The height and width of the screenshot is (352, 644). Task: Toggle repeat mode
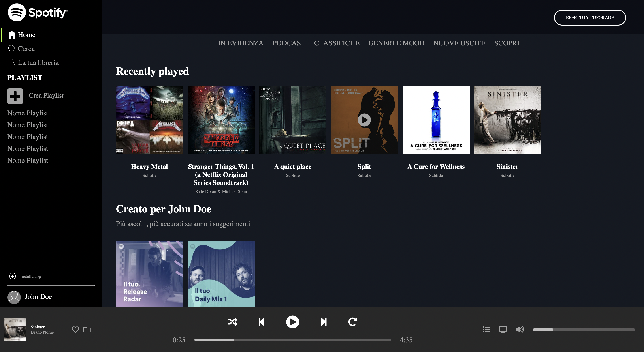point(353,322)
